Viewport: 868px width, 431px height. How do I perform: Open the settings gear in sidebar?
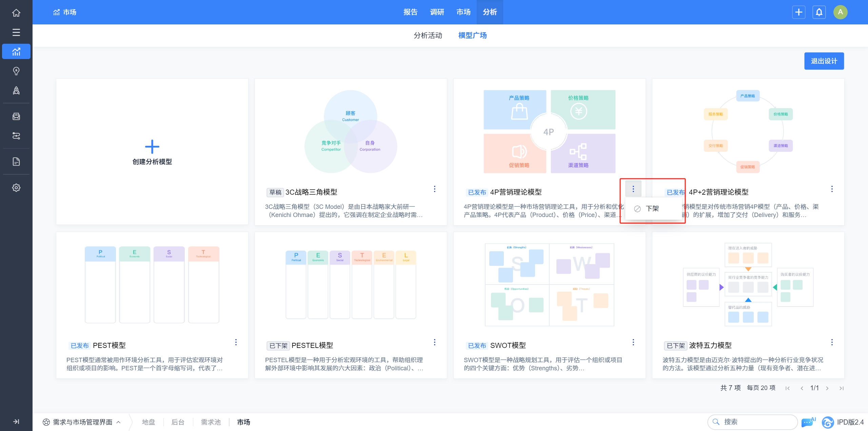(x=16, y=188)
